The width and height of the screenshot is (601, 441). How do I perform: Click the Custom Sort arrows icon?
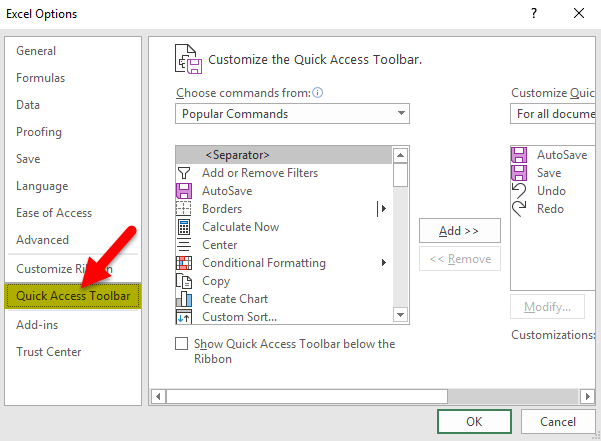pyautogui.click(x=184, y=317)
